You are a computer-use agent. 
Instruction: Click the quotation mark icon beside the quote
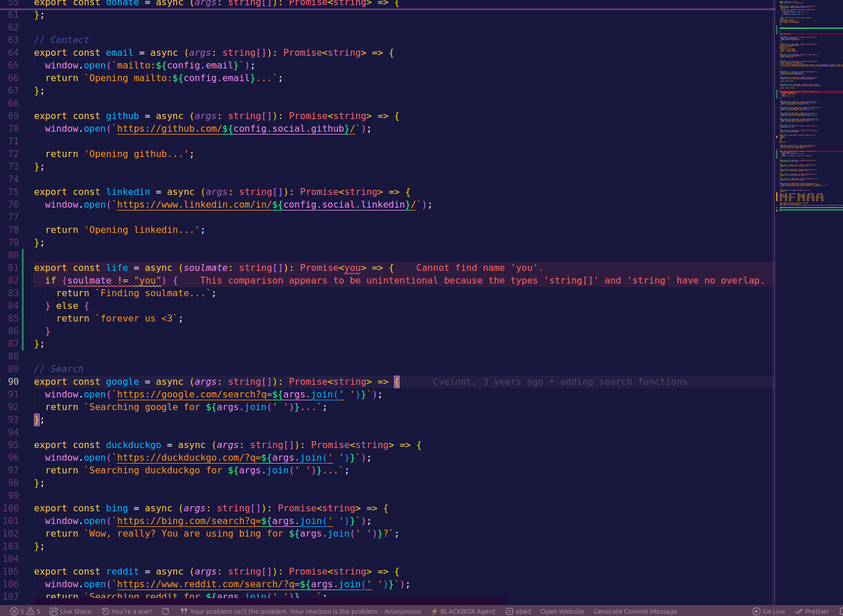point(184,611)
